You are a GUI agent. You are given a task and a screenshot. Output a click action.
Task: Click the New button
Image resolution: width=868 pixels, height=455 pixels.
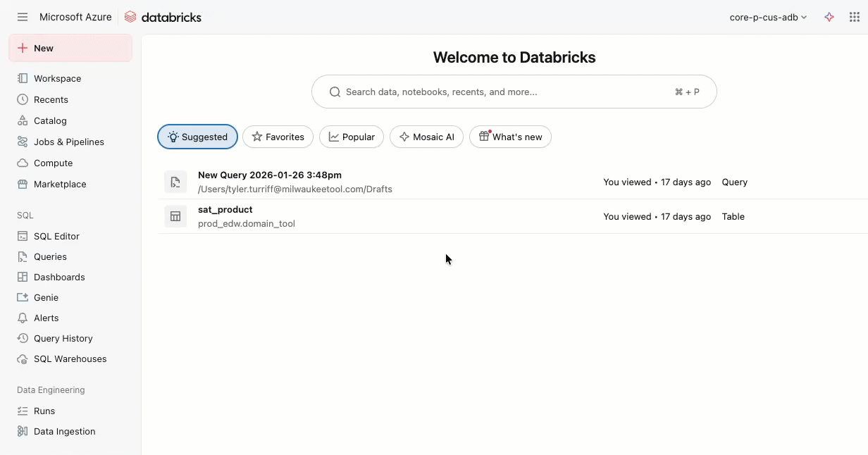(x=70, y=48)
